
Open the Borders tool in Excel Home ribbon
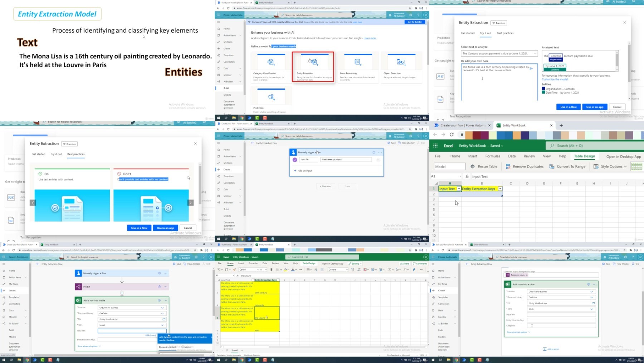tap(278, 270)
